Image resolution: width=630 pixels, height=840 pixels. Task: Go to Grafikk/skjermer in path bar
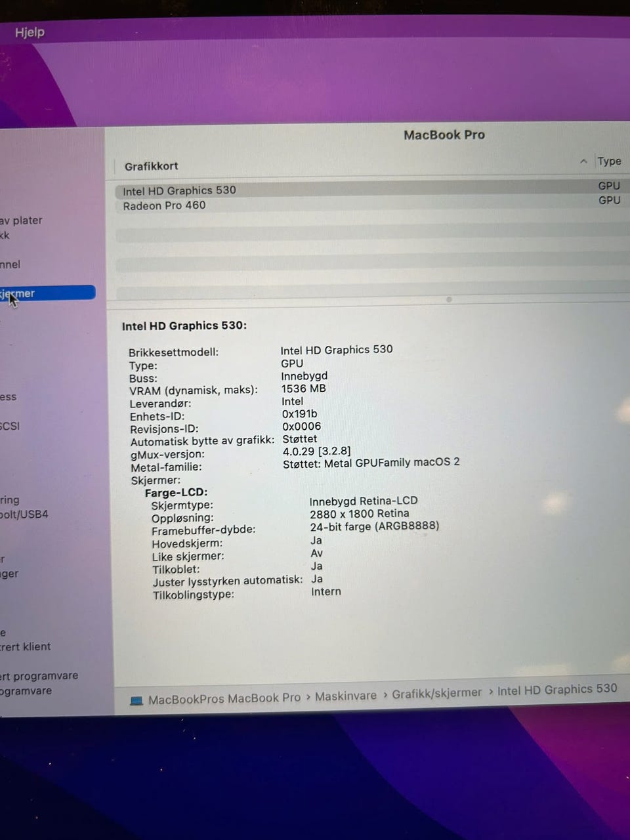click(x=436, y=693)
